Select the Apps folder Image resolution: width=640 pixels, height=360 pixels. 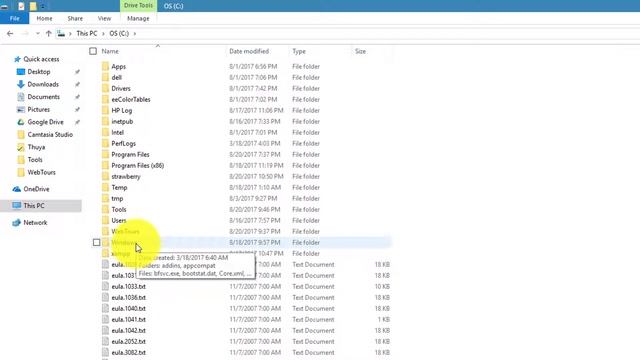pyautogui.click(x=118, y=67)
